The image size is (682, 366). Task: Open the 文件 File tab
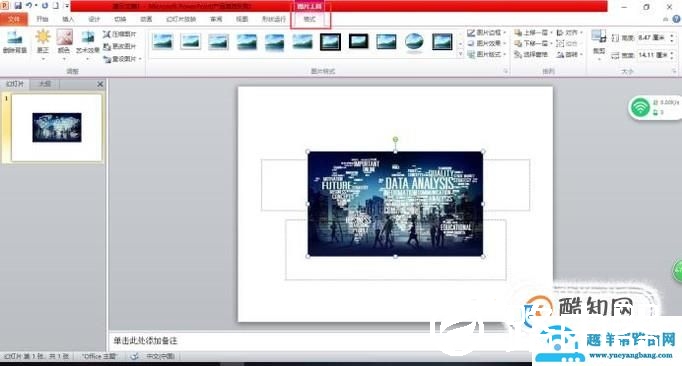(x=14, y=19)
